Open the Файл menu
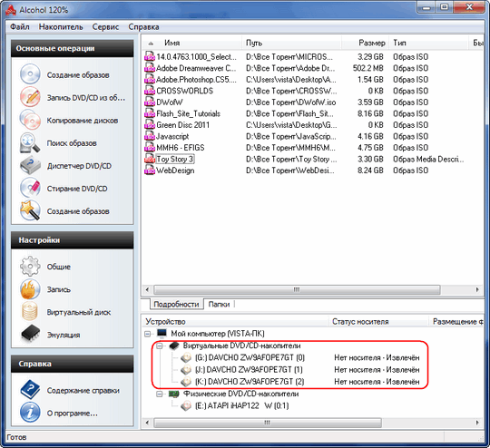The height and width of the screenshot is (448, 490). [x=20, y=27]
